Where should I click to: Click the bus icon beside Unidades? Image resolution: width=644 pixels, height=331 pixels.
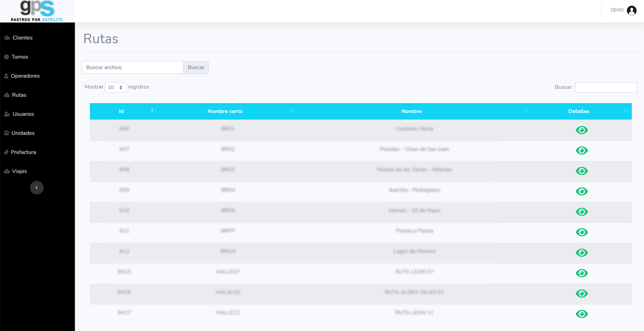click(x=6, y=133)
